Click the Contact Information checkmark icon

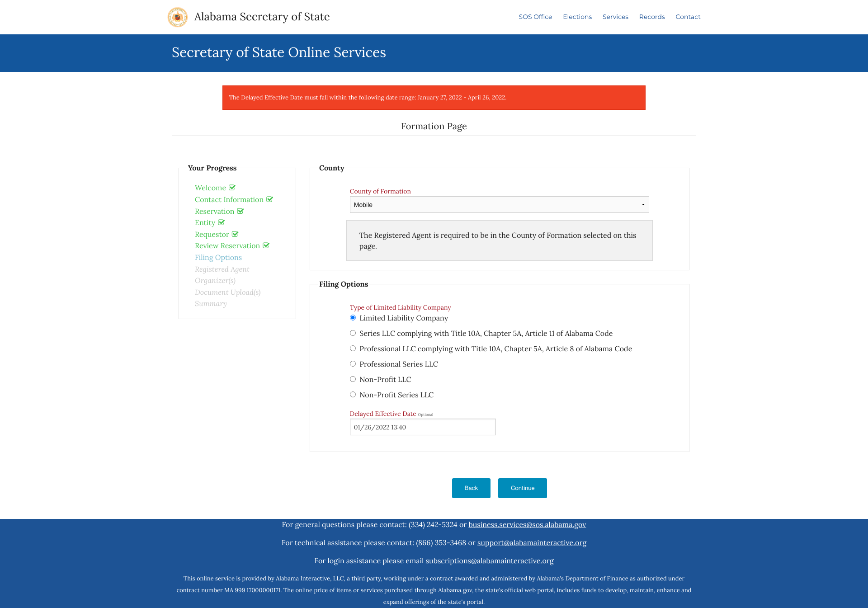(x=269, y=199)
